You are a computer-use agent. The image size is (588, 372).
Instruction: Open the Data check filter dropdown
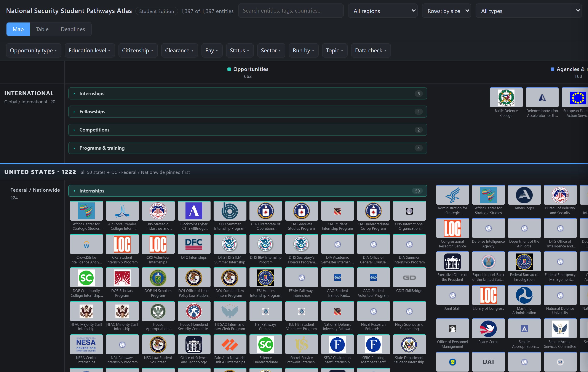(x=371, y=51)
